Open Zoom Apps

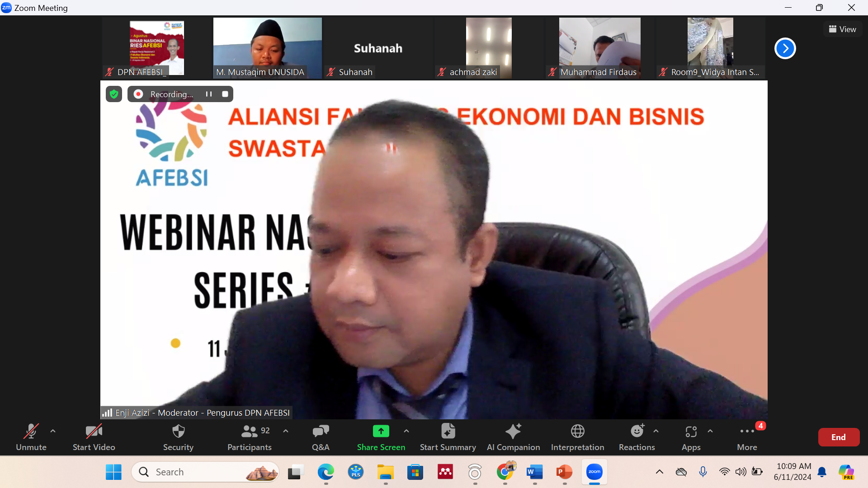[x=691, y=437]
